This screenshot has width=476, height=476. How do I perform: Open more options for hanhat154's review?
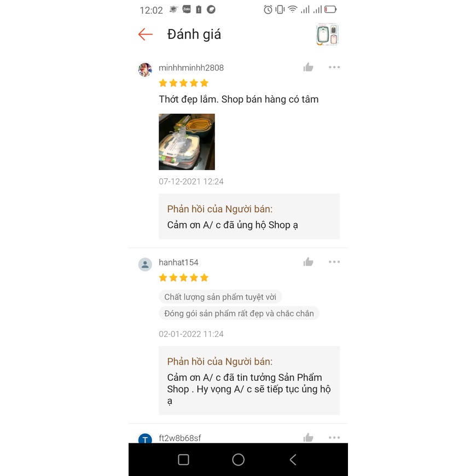pos(334,262)
